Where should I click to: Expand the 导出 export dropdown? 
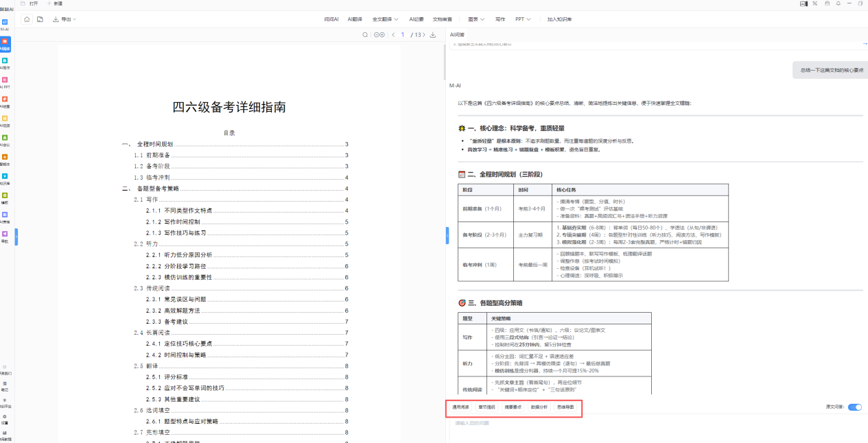65,19
